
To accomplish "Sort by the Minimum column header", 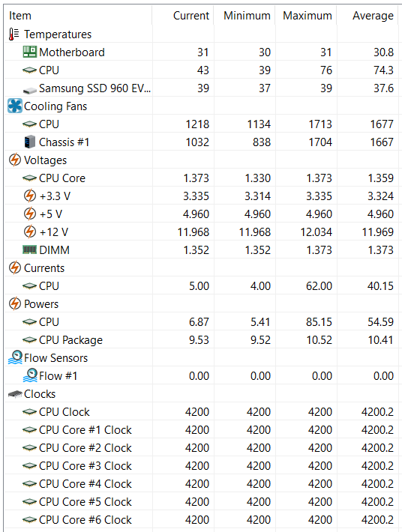I will [x=244, y=16].
